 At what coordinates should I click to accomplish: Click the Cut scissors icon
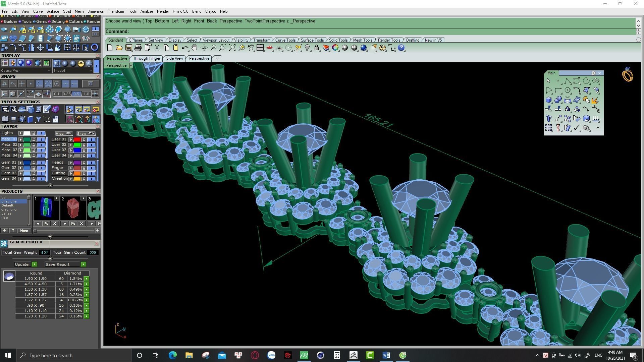(x=157, y=48)
